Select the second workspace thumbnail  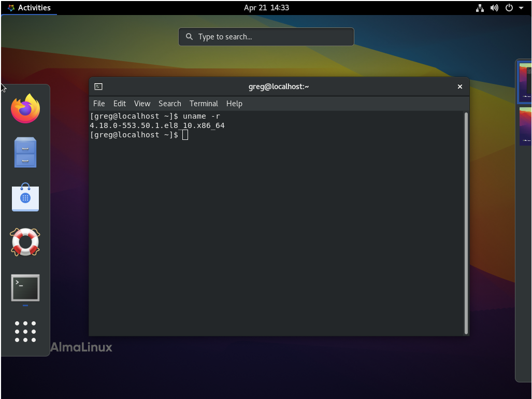click(x=525, y=126)
